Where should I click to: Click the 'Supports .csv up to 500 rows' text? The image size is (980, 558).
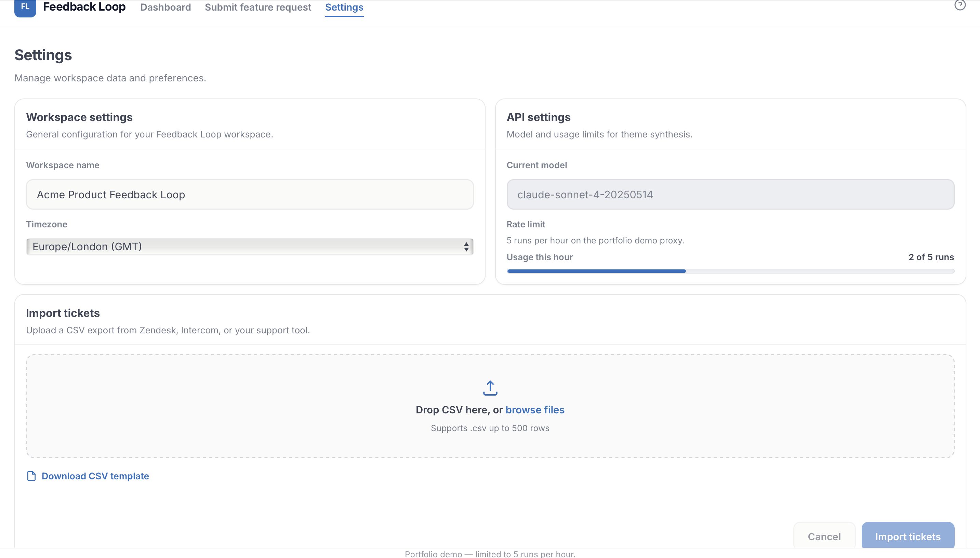[x=490, y=428]
